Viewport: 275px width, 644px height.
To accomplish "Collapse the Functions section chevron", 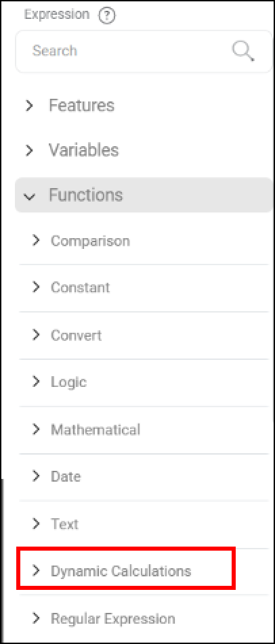I will [x=28, y=196].
